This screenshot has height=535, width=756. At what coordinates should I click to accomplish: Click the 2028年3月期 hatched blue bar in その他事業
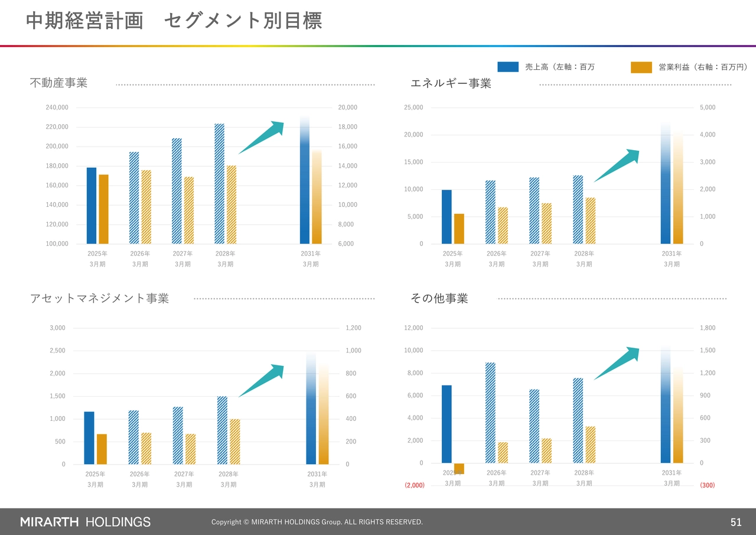click(x=578, y=420)
